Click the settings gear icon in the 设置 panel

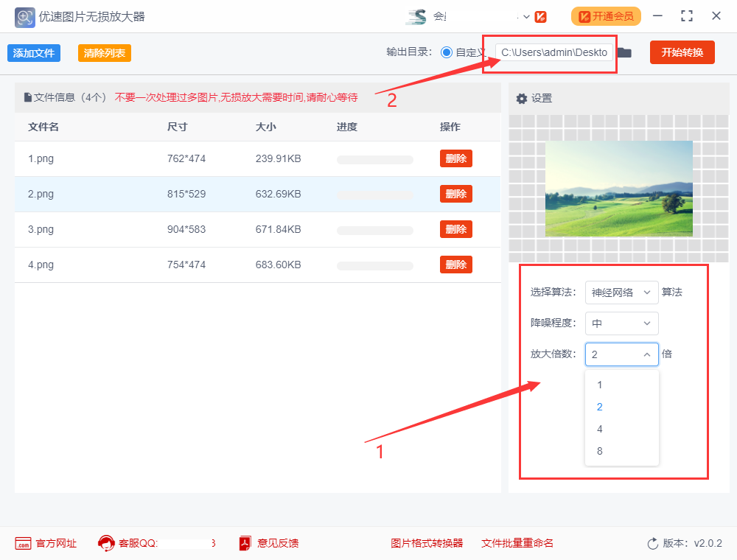(522, 98)
